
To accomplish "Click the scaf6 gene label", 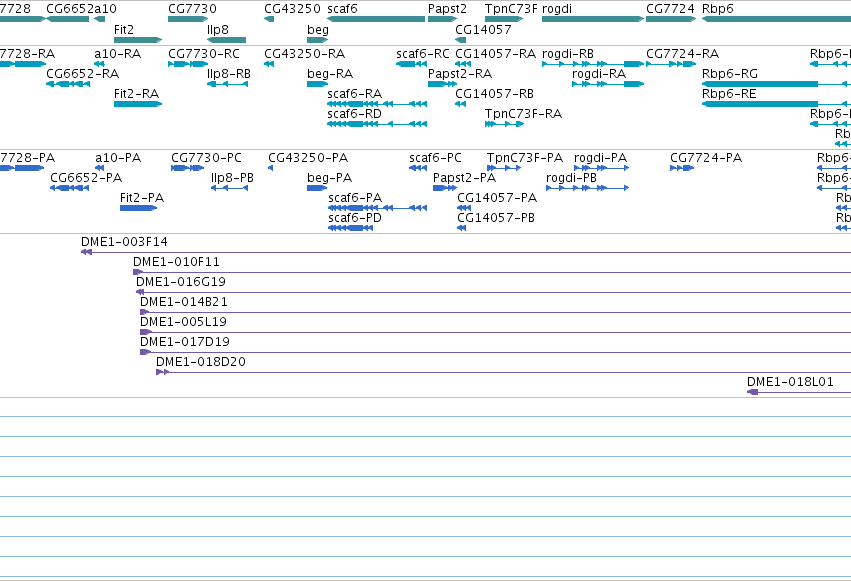I will (x=342, y=9).
